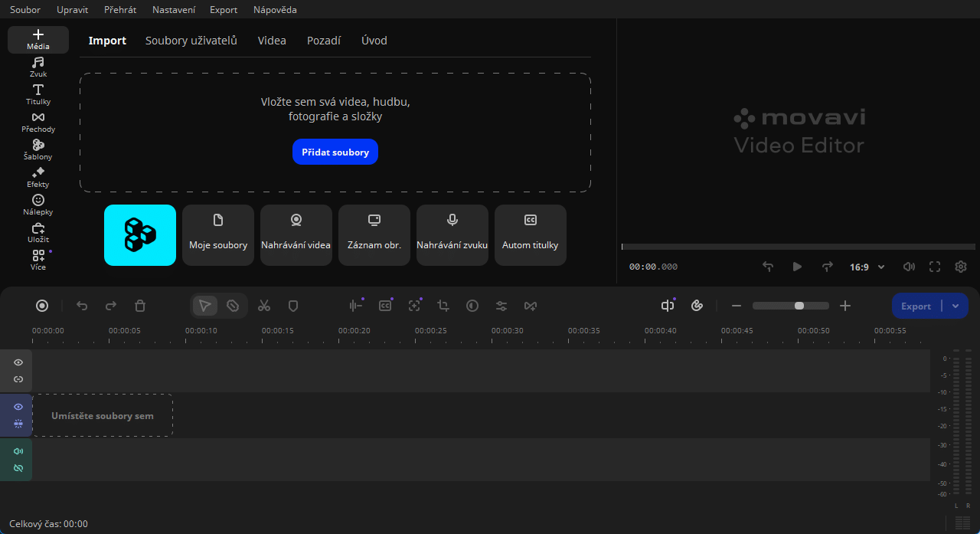Open the preview settings gear
The width and height of the screenshot is (980, 534).
pyautogui.click(x=961, y=267)
